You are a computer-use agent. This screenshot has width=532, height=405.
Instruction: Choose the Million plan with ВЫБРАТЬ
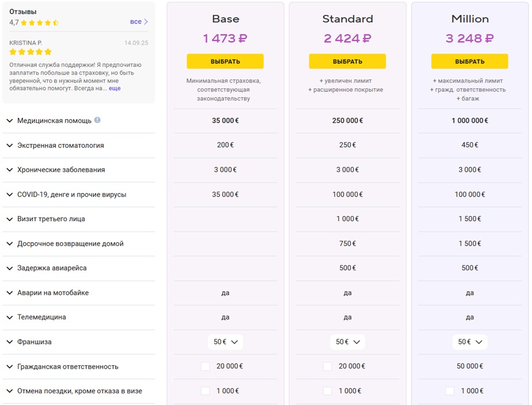click(470, 61)
